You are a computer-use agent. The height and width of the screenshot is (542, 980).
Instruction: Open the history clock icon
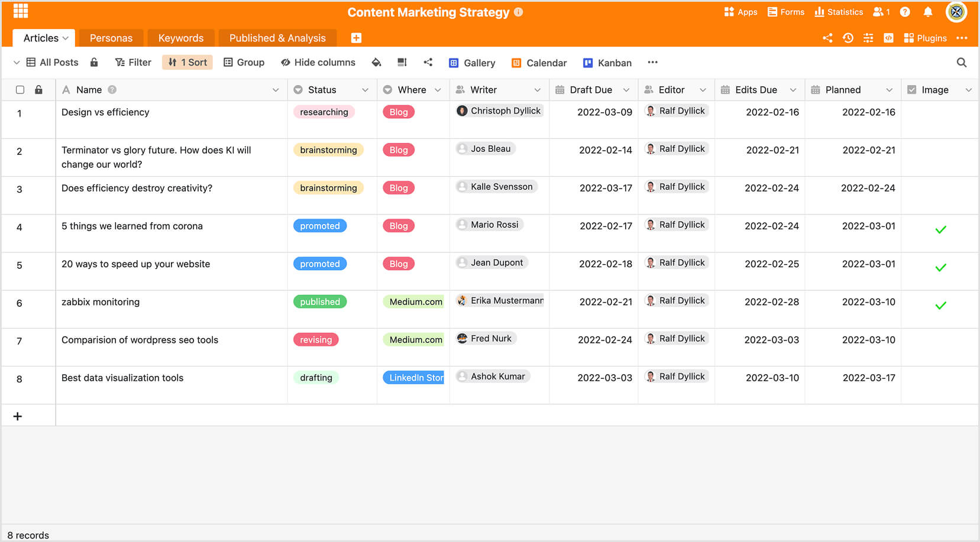pyautogui.click(x=848, y=38)
